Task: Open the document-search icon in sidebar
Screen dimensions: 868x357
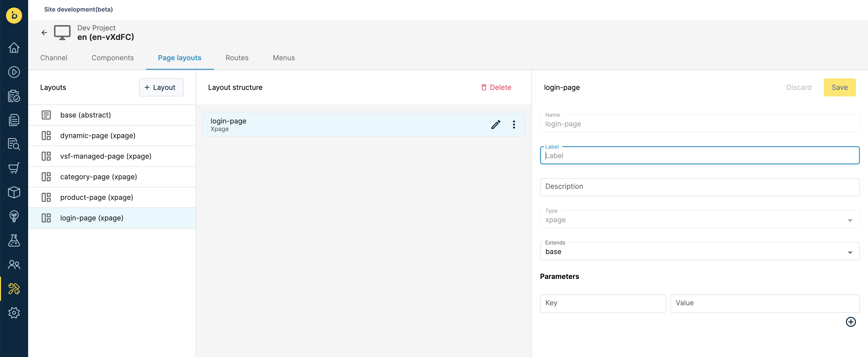Action: pyautogui.click(x=14, y=144)
